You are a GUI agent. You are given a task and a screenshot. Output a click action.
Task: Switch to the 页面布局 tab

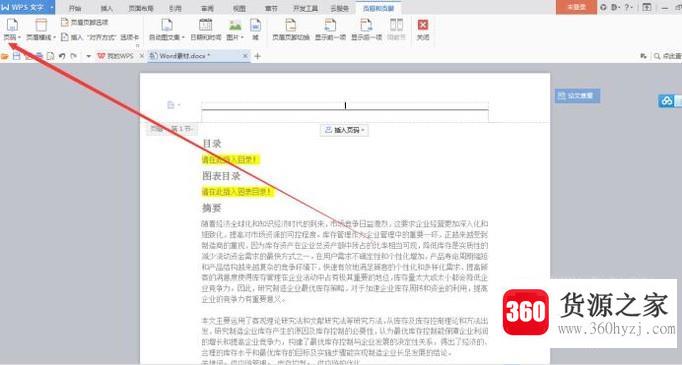click(140, 8)
